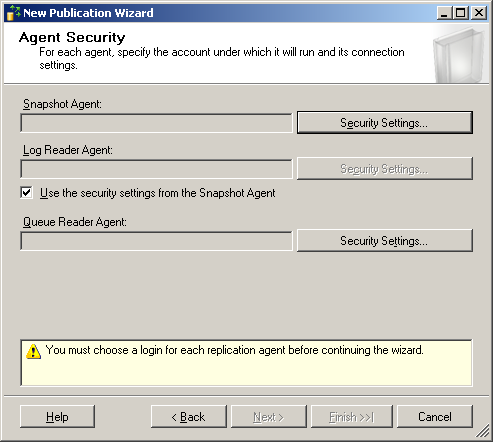
Task: Click the disabled Finish button
Action: [352, 416]
